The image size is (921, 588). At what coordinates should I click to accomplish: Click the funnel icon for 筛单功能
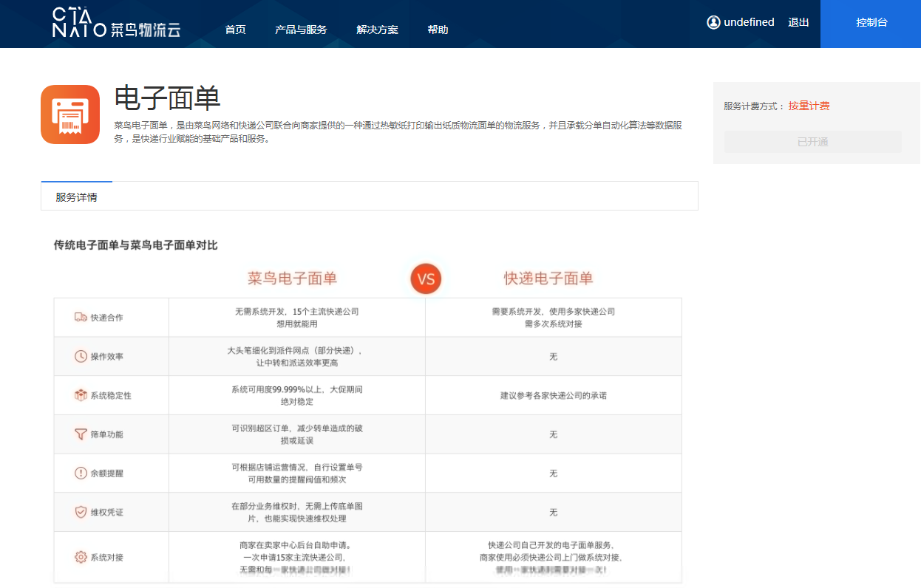(x=81, y=434)
